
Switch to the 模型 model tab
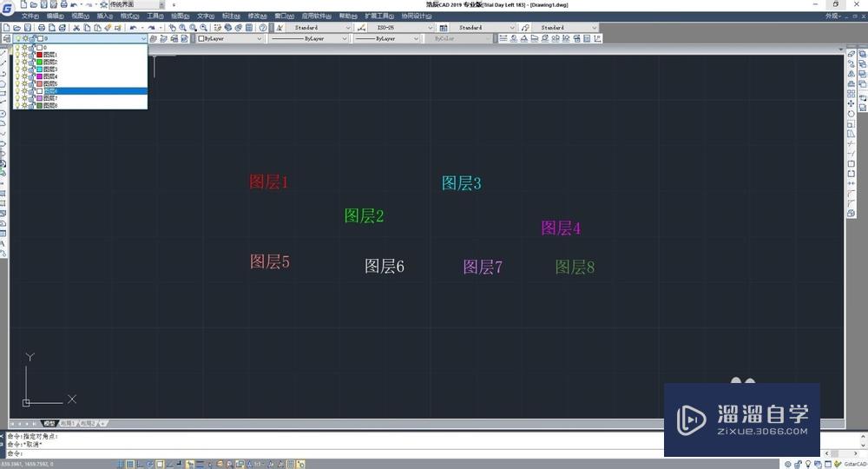49,424
